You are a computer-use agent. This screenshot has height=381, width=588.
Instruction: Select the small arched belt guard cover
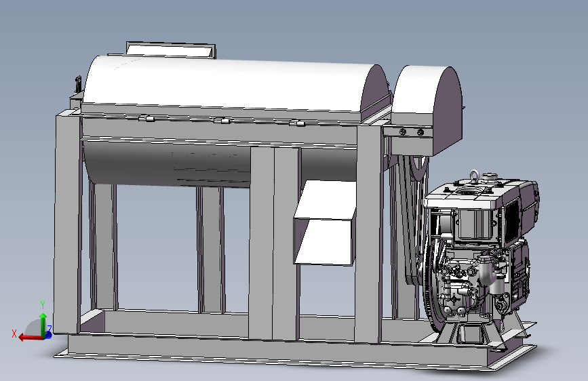coord(427,108)
